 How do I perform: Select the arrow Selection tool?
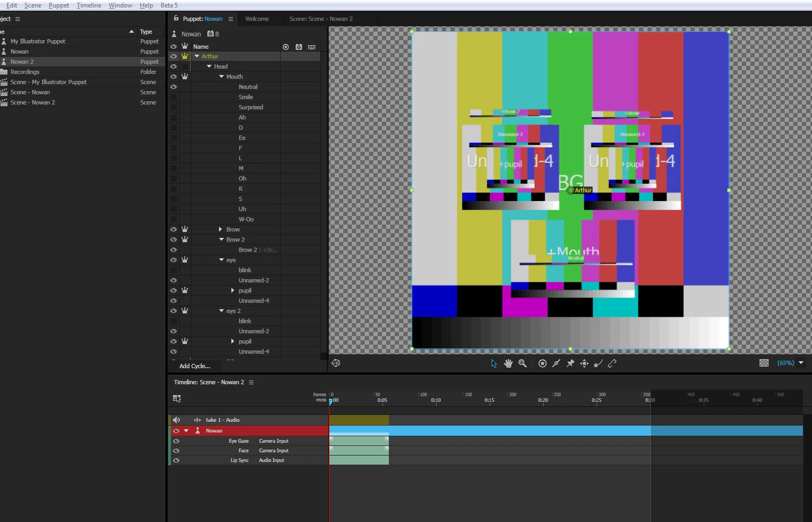coord(494,363)
